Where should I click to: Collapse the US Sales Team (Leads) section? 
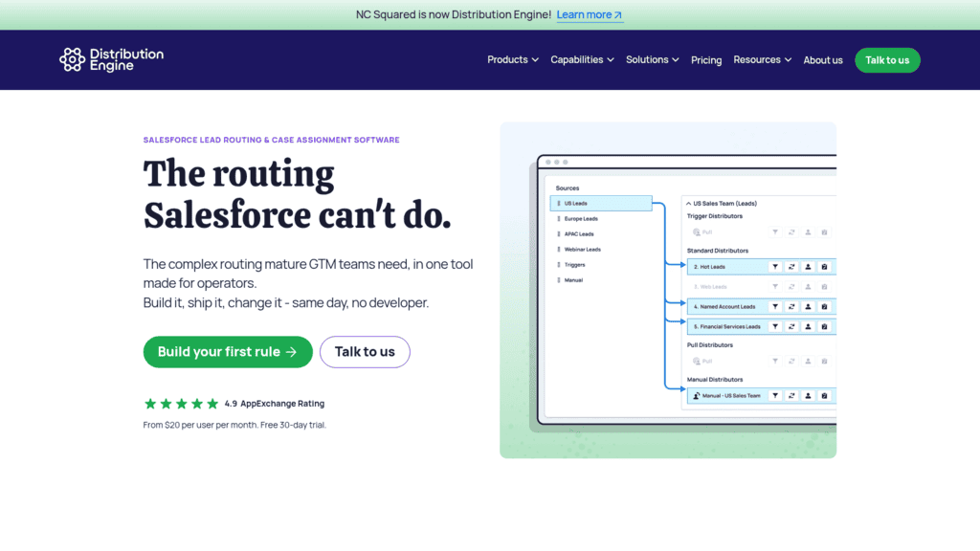(689, 204)
